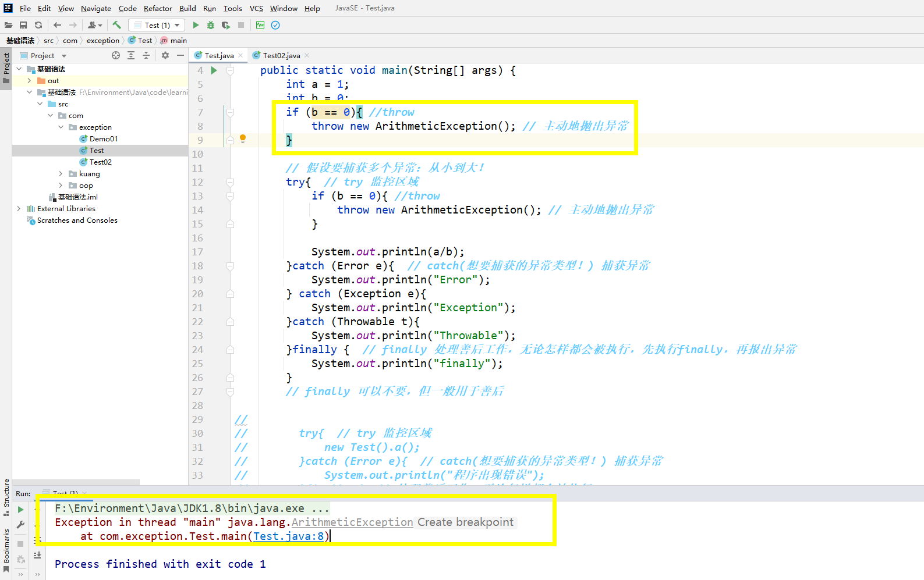Expand External Libraries node
The width and height of the screenshot is (924, 580).
click(19, 209)
